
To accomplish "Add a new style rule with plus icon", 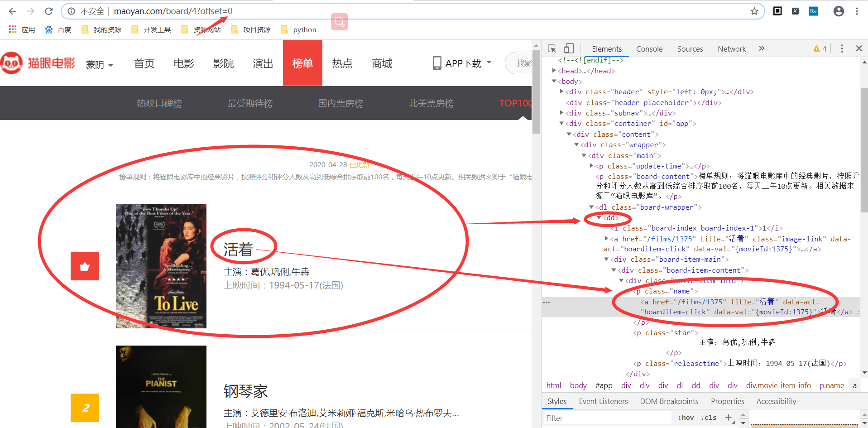I will coord(728,418).
